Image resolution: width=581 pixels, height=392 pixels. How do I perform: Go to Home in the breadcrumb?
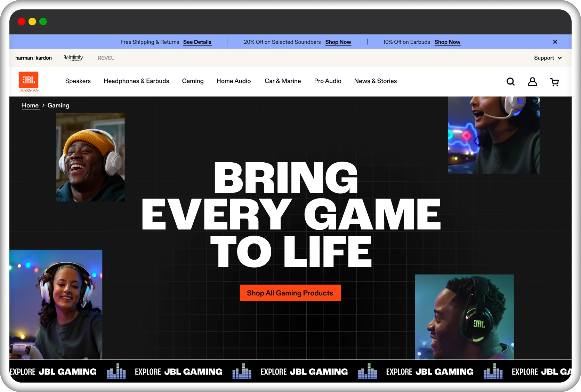click(30, 105)
